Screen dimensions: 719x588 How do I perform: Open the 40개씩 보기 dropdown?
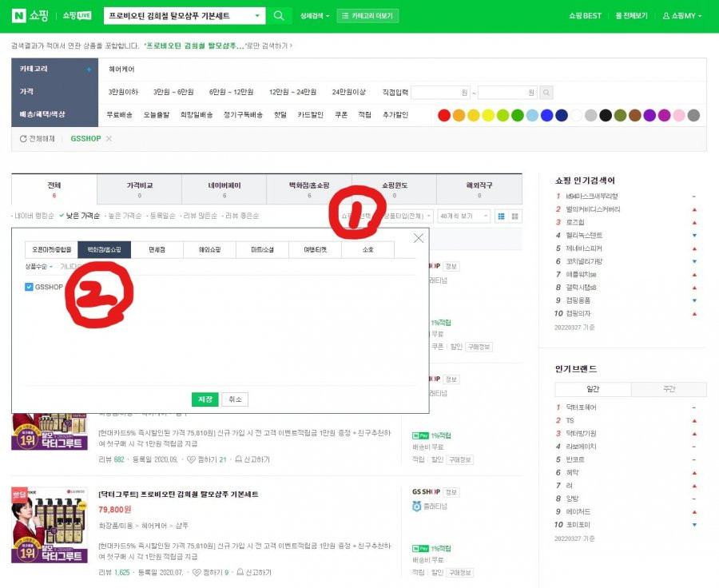tap(463, 216)
